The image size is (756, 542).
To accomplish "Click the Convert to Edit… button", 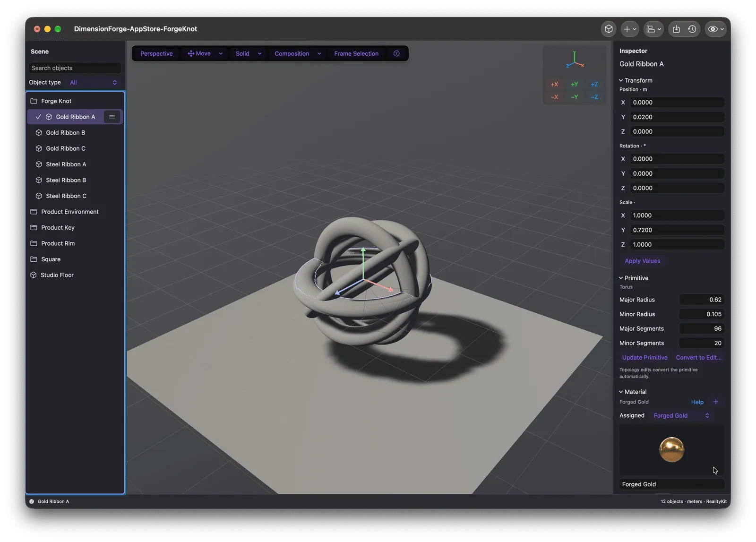I will click(698, 358).
